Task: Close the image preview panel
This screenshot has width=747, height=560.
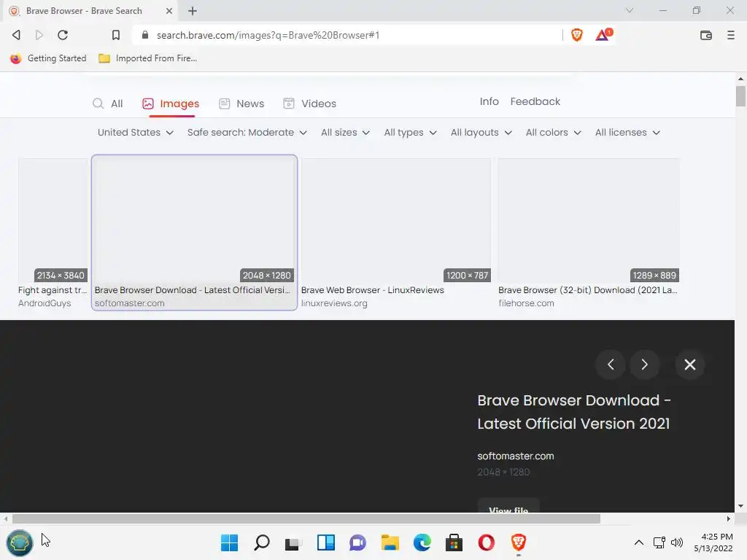Action: coord(690,365)
